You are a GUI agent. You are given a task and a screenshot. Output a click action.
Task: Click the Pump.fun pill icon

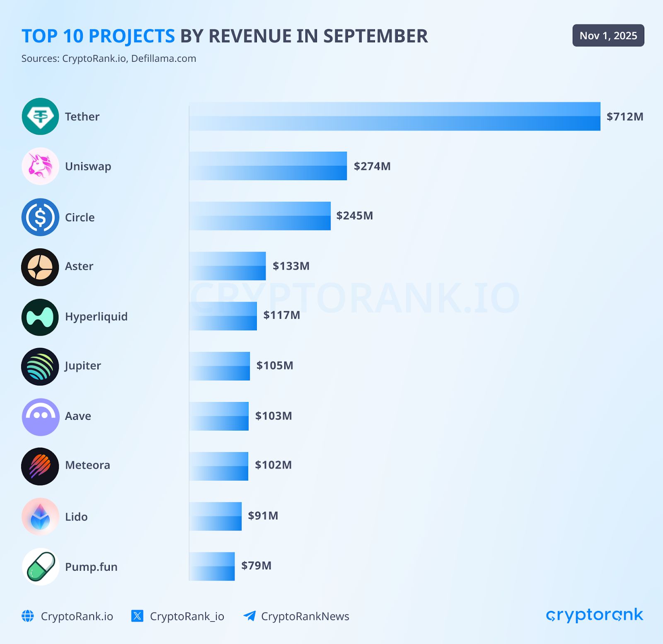(x=40, y=567)
